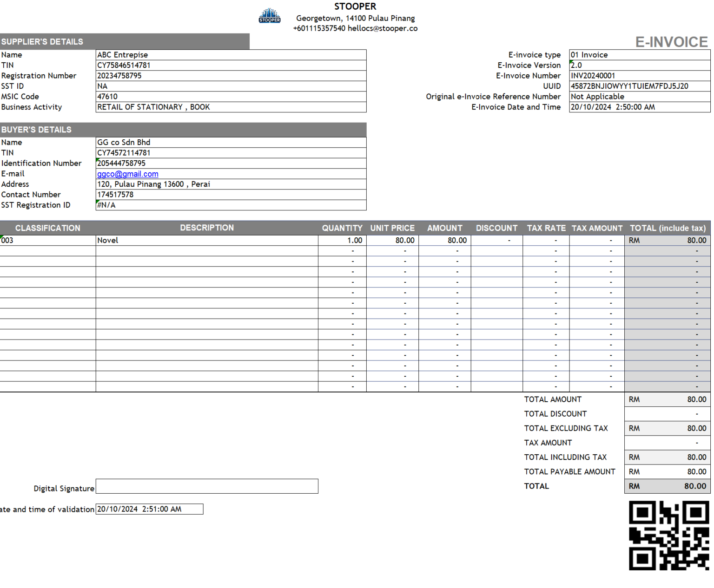Select the TAX RATE column header
The width and height of the screenshot is (714, 588).
tap(546, 228)
